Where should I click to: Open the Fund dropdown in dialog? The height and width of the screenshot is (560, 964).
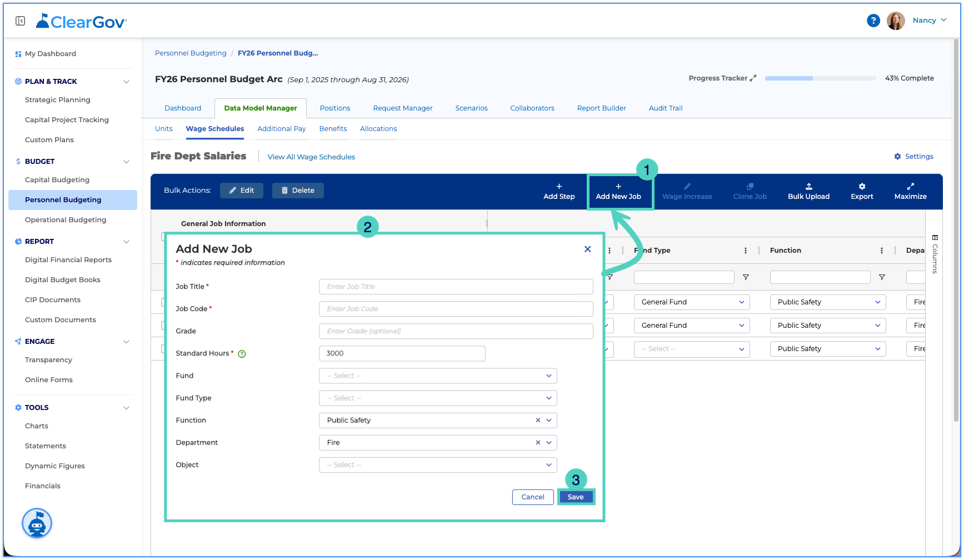pos(438,376)
